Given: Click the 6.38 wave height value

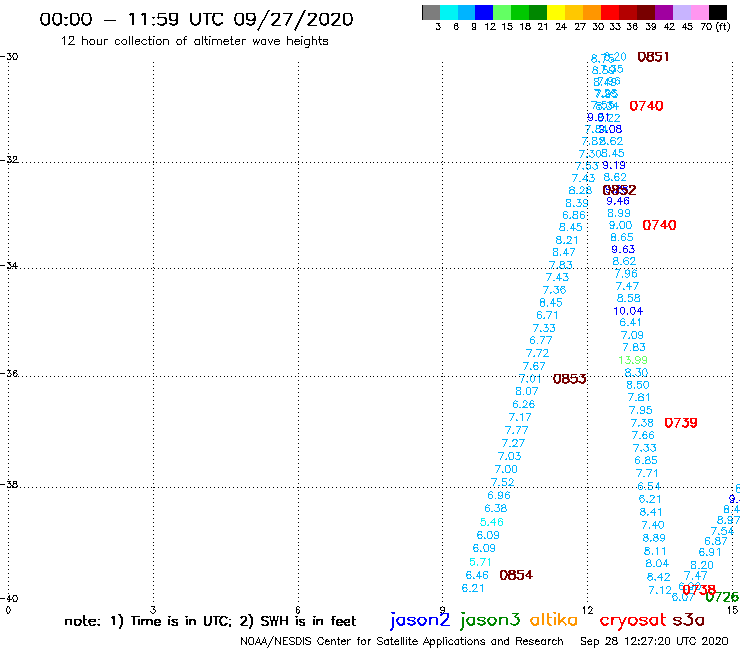Looking at the screenshot, I should coord(496,509).
